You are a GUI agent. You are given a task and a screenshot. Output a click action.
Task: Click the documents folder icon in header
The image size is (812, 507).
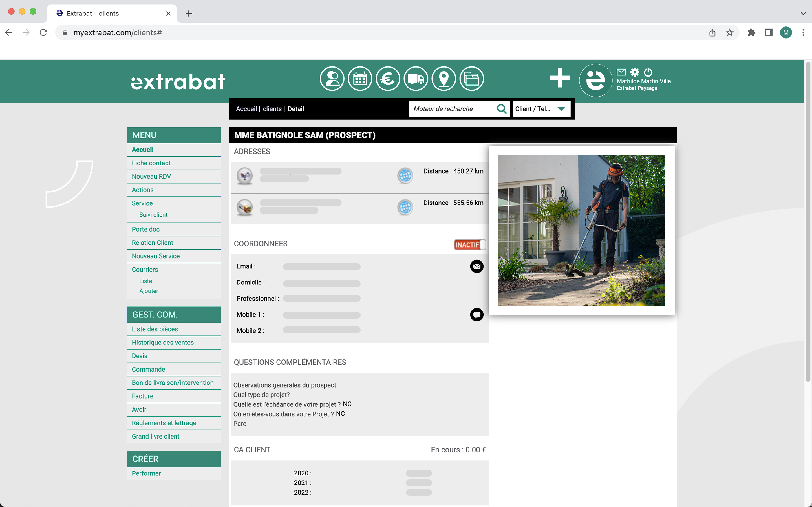(472, 79)
